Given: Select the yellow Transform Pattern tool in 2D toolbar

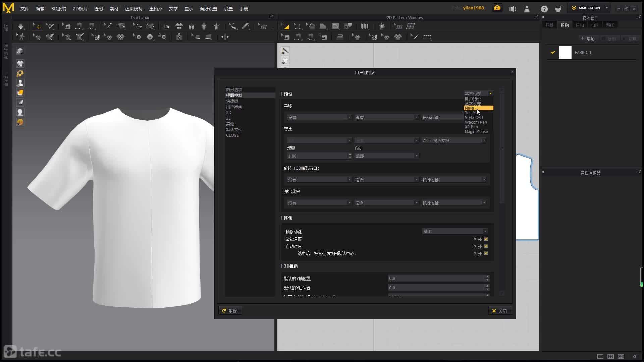Looking at the screenshot, I should coord(285,26).
